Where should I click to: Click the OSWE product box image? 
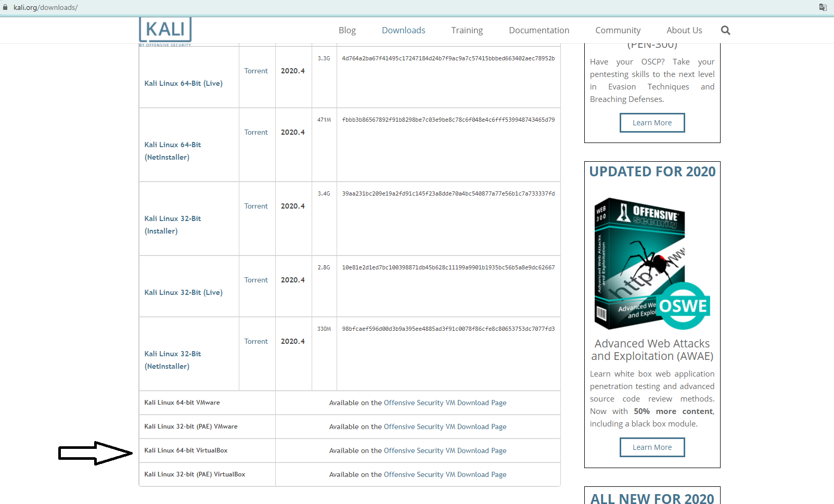tap(652, 264)
